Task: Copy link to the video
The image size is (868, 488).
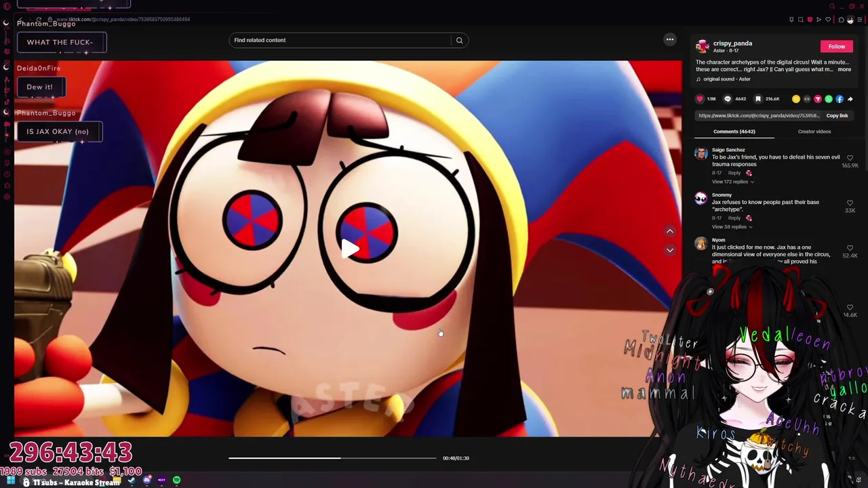Action: click(x=837, y=116)
